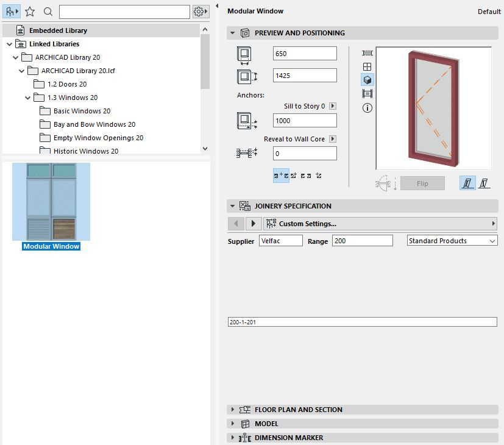Show object info in preview
This screenshot has height=445, width=504.
pos(367,108)
